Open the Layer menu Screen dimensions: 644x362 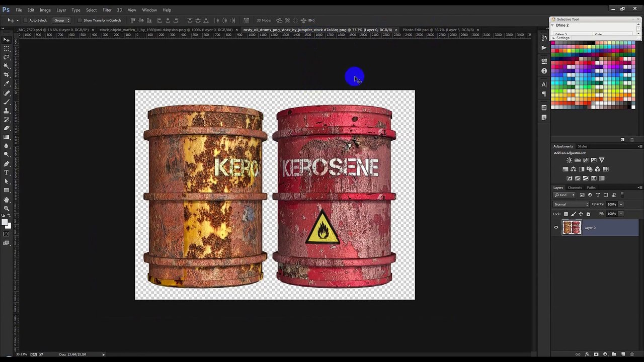point(61,10)
